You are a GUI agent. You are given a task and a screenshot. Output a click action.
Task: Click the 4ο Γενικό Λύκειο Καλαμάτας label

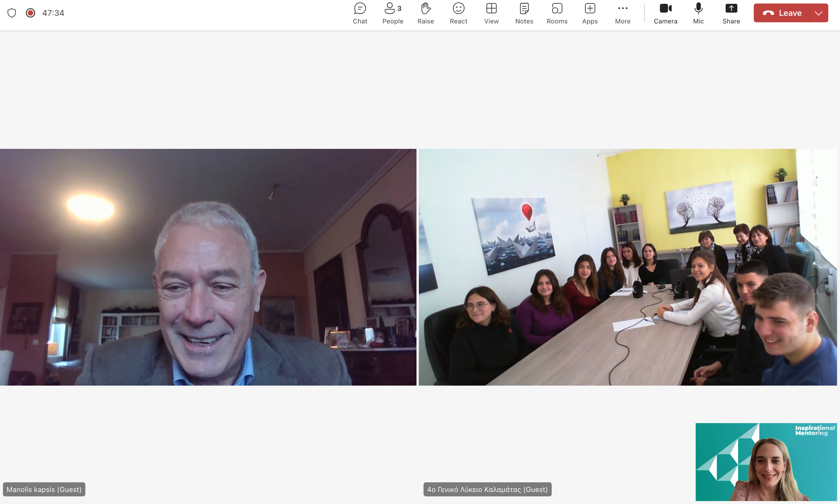click(x=487, y=489)
